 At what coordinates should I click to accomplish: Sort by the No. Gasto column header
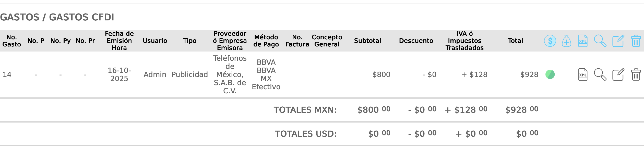(11, 41)
